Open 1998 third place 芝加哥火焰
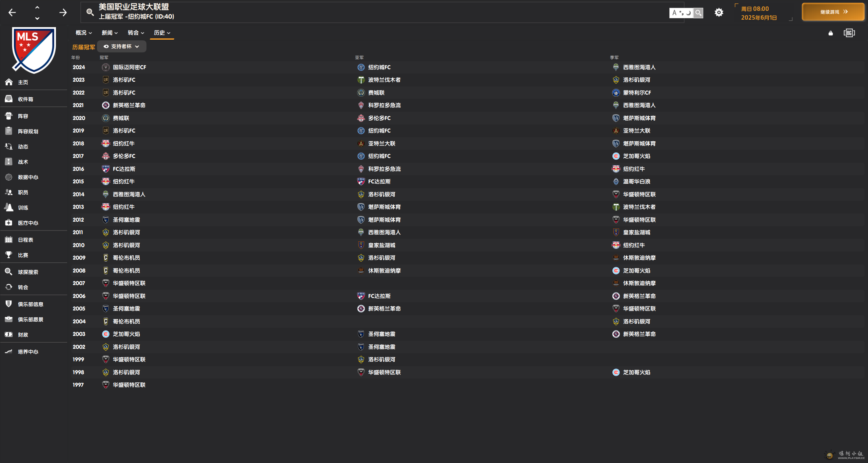 pyautogui.click(x=637, y=373)
